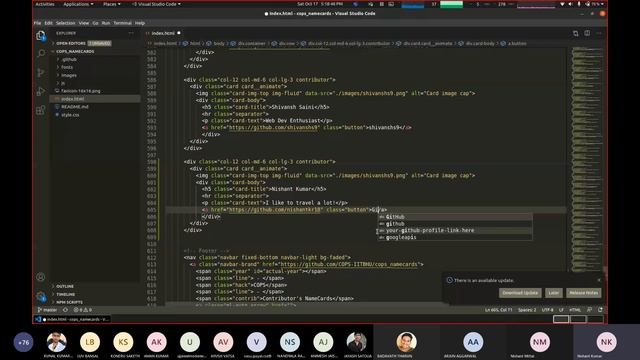
Task: Open the Help menu
Action: pyautogui.click(x=140, y=23)
